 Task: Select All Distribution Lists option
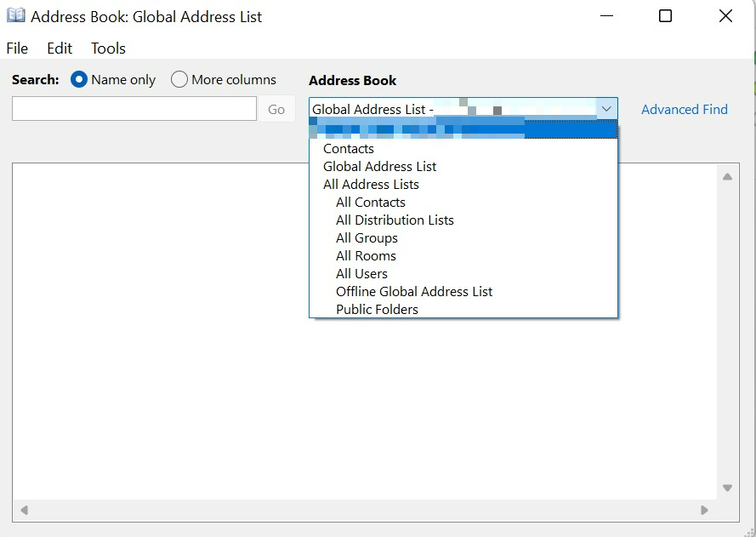click(395, 220)
